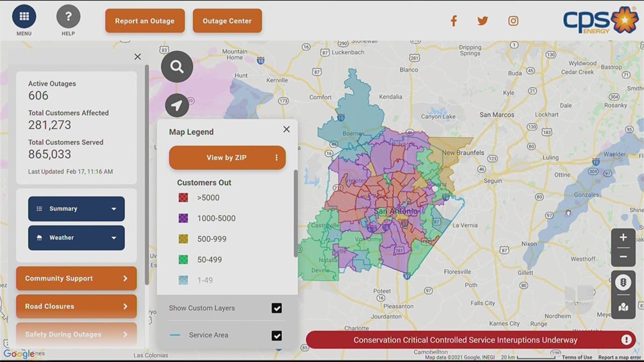Open the map search magnifier icon
Image resolution: width=644 pixels, height=362 pixels.
tap(177, 66)
